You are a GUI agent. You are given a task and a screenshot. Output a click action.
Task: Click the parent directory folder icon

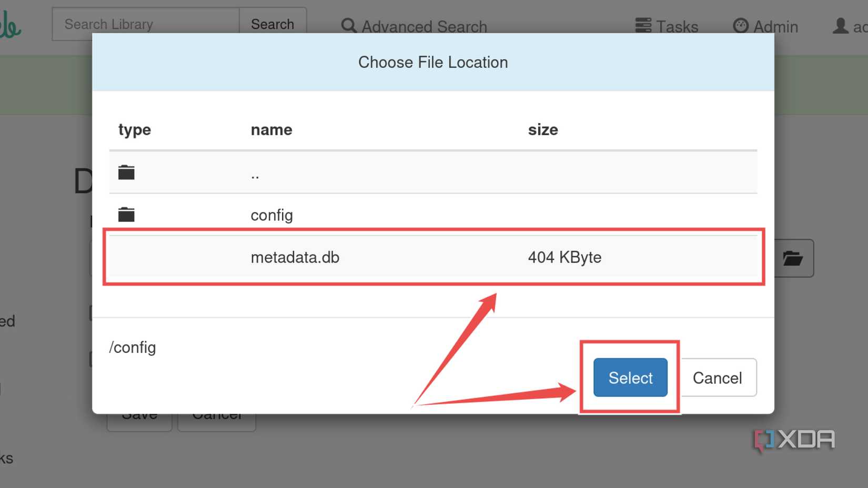pos(126,171)
